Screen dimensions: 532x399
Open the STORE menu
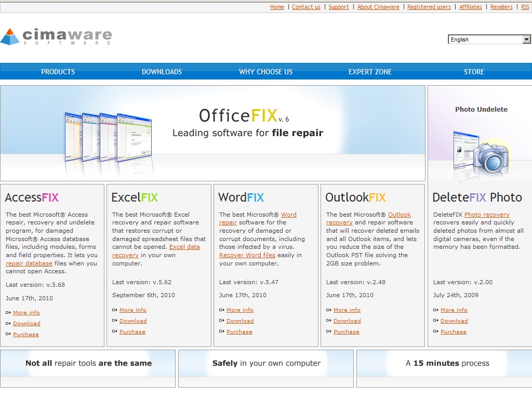[x=474, y=72]
